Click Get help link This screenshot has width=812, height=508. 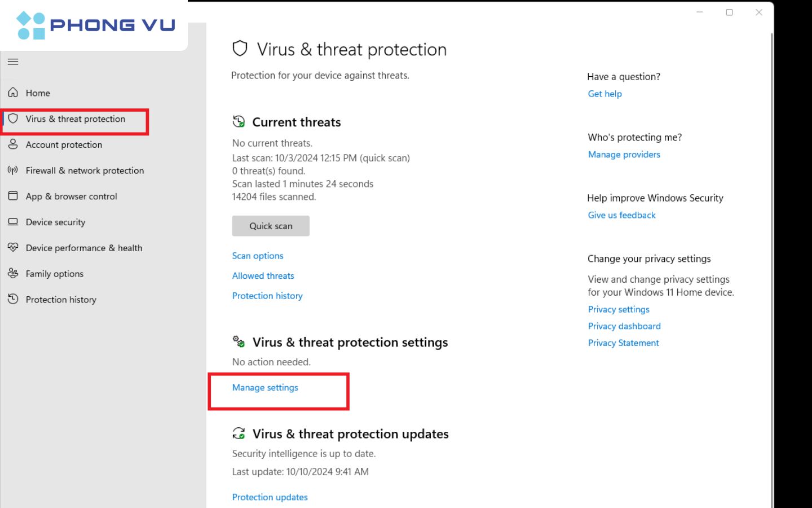pyautogui.click(x=604, y=94)
